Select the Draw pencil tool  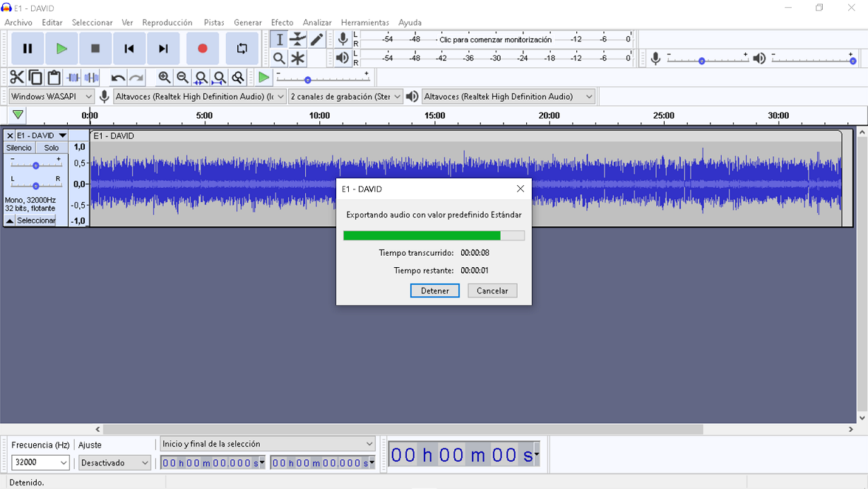click(316, 40)
